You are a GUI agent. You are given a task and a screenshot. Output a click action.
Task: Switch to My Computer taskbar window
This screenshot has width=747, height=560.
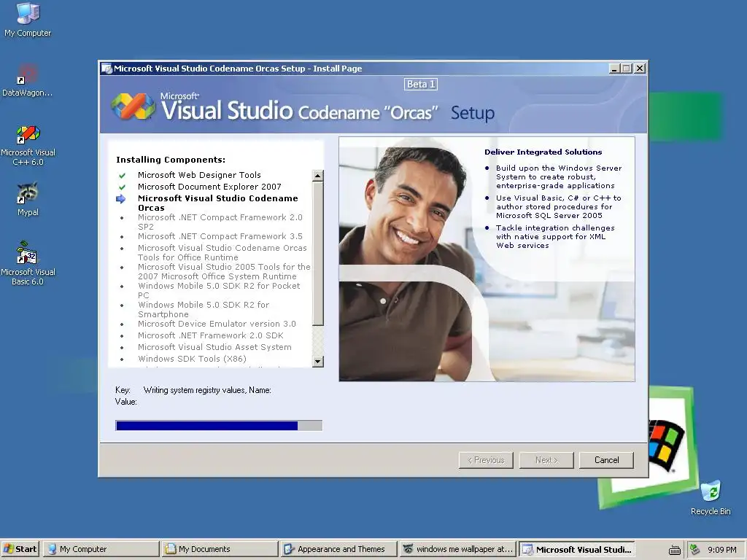click(x=101, y=549)
